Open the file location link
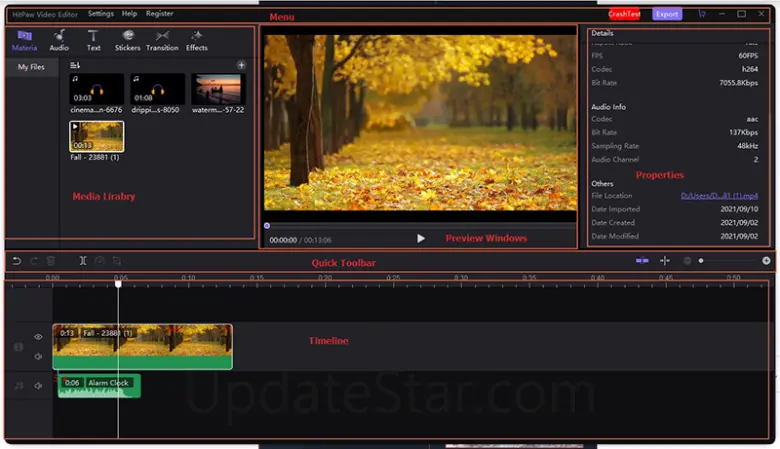Viewport: 780px width, 449px height. click(x=719, y=195)
